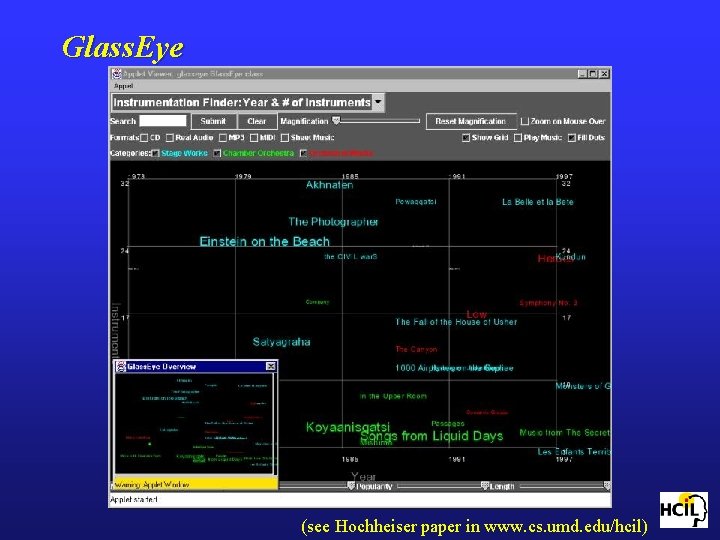Click the dropdown arrow beside Instrumentation Finder
This screenshot has width=720, height=540.
tap(378, 102)
